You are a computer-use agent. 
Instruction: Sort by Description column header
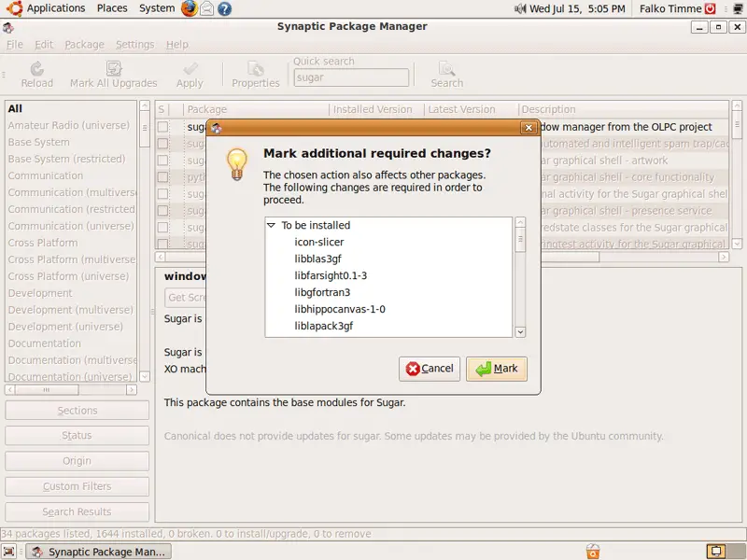[623, 109]
